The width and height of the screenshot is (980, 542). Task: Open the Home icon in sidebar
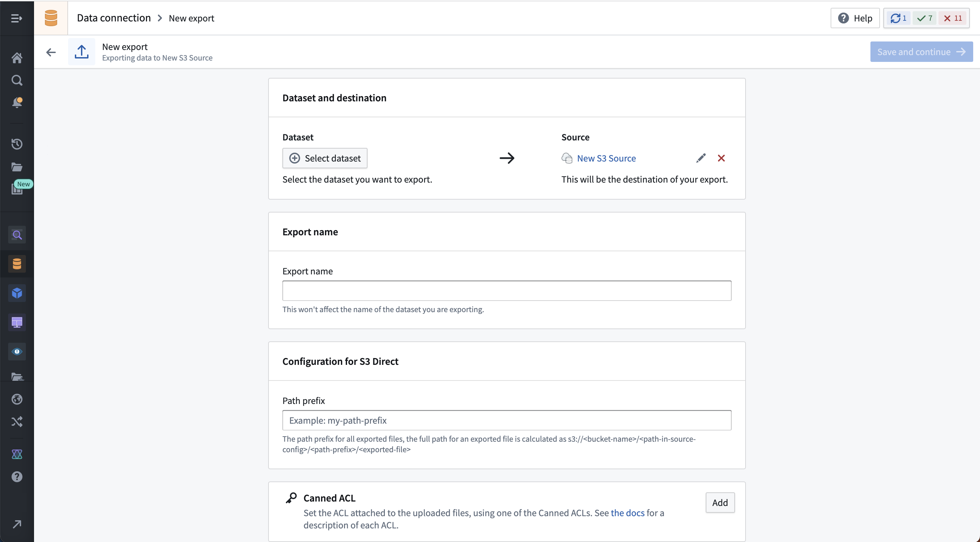[17, 58]
